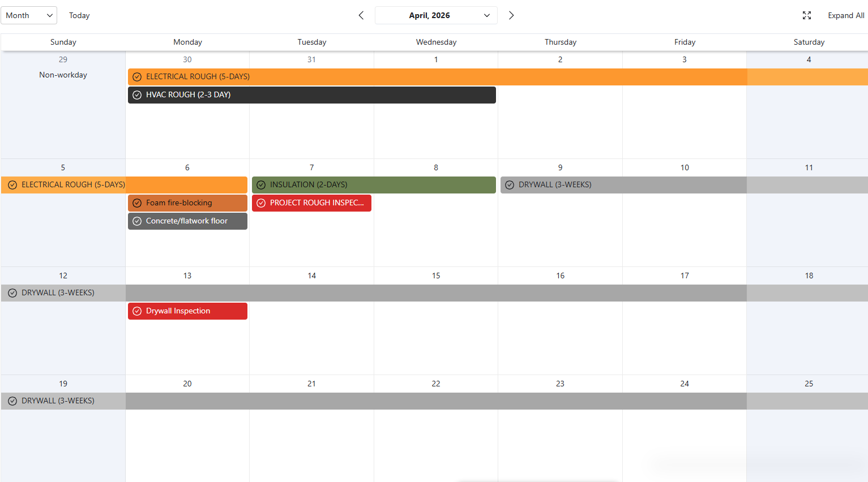Select day number 30 Monday
868x482 pixels.
pos(187,59)
